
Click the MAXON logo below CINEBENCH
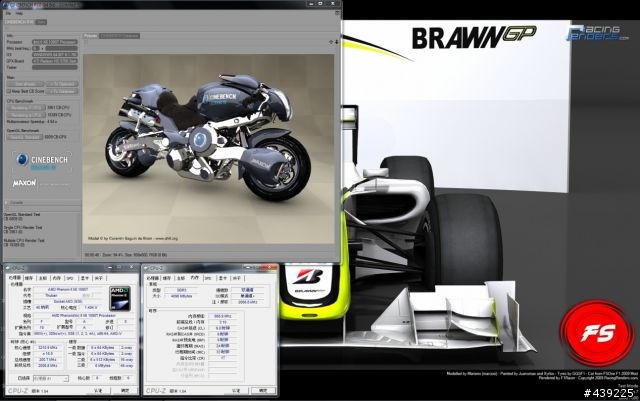point(24,183)
